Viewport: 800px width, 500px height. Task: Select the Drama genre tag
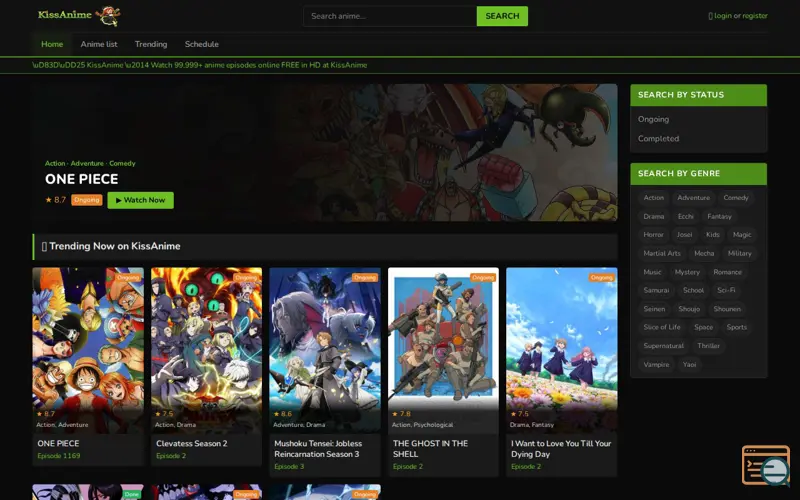654,216
